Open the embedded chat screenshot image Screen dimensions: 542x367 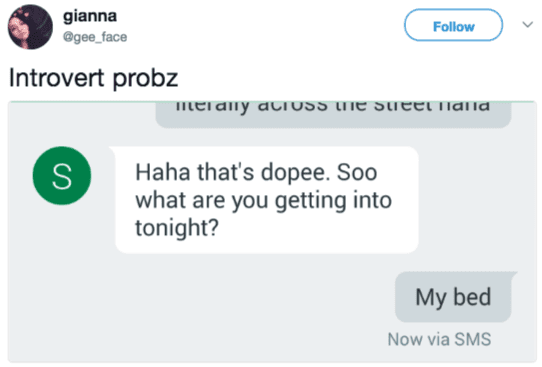[x=272, y=232]
